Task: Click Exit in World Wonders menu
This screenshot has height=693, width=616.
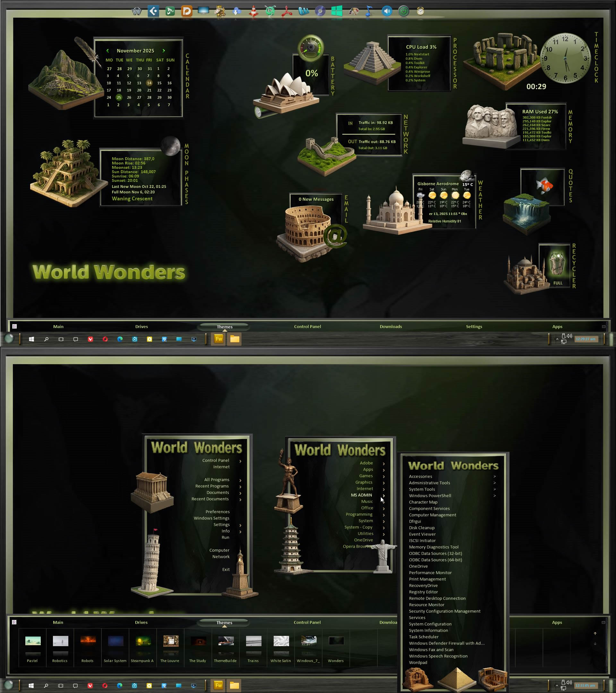Action: tap(226, 569)
